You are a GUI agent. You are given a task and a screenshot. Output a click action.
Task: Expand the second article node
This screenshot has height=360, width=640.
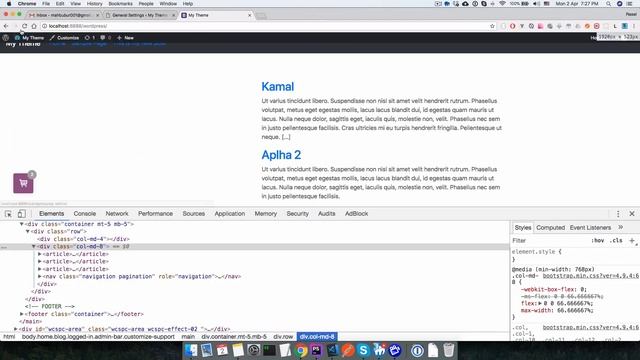(40, 261)
